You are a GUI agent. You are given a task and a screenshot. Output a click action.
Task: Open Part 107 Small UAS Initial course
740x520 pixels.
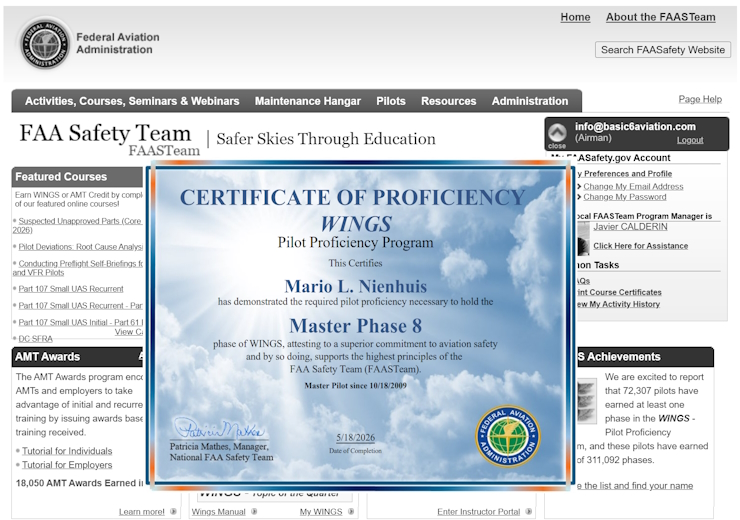(81, 322)
